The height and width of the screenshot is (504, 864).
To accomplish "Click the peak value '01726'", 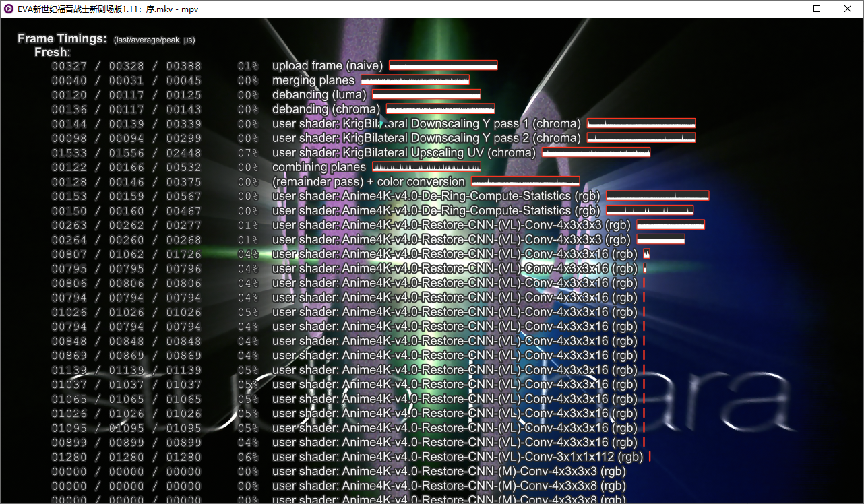I will (x=184, y=254).
